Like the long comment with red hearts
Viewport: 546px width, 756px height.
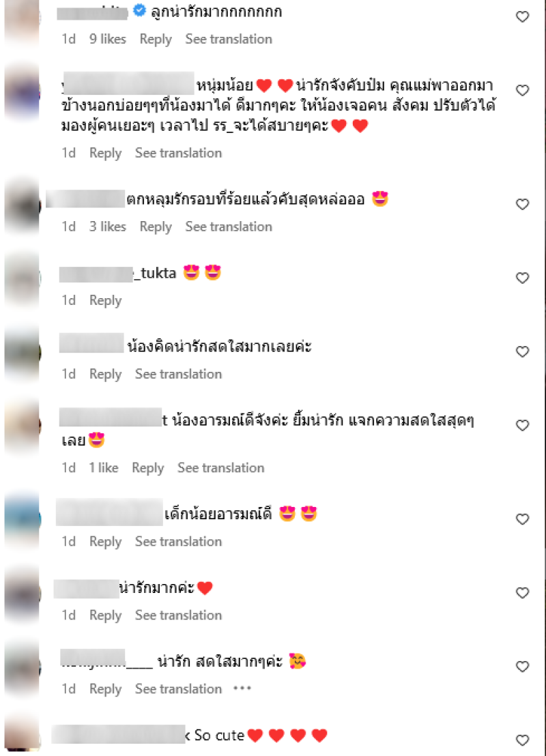tap(522, 90)
